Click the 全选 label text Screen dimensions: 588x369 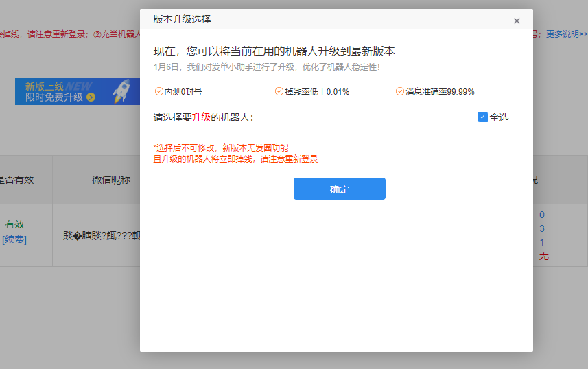(499, 117)
